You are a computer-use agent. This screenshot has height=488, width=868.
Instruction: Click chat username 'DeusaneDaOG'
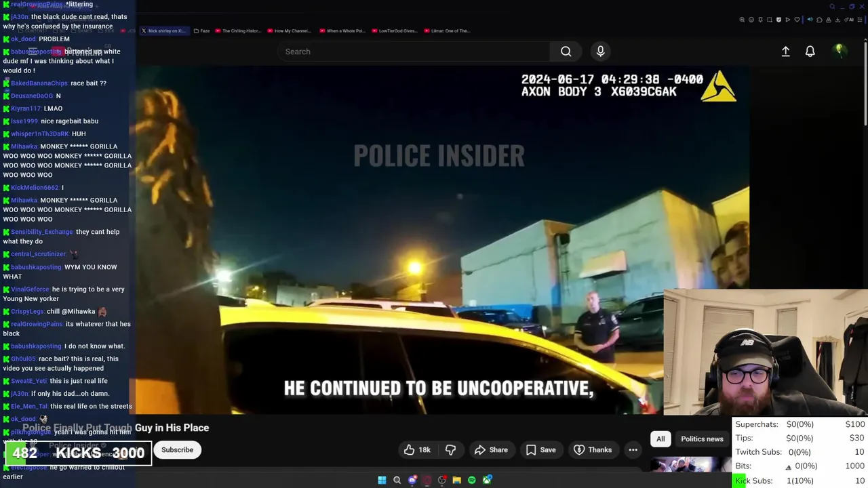tap(32, 96)
